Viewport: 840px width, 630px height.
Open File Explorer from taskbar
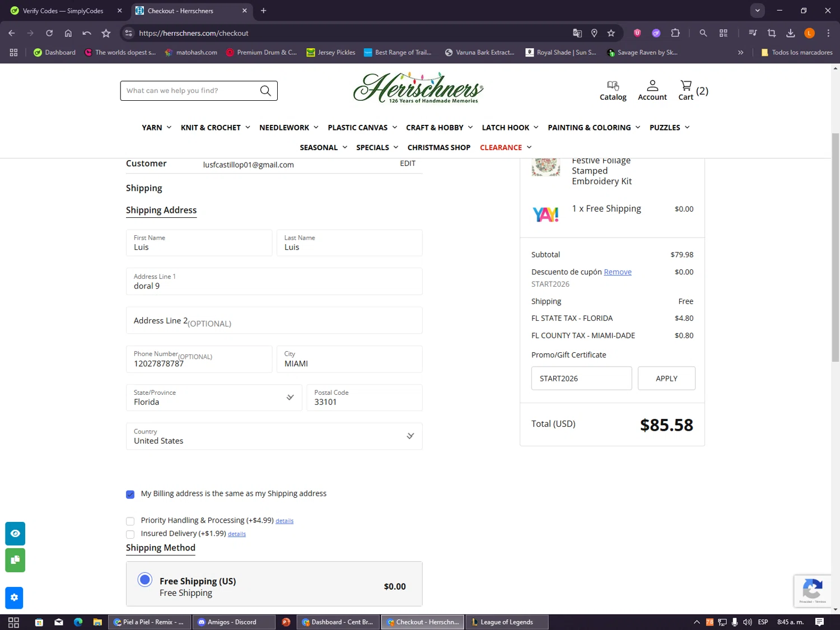click(97, 622)
